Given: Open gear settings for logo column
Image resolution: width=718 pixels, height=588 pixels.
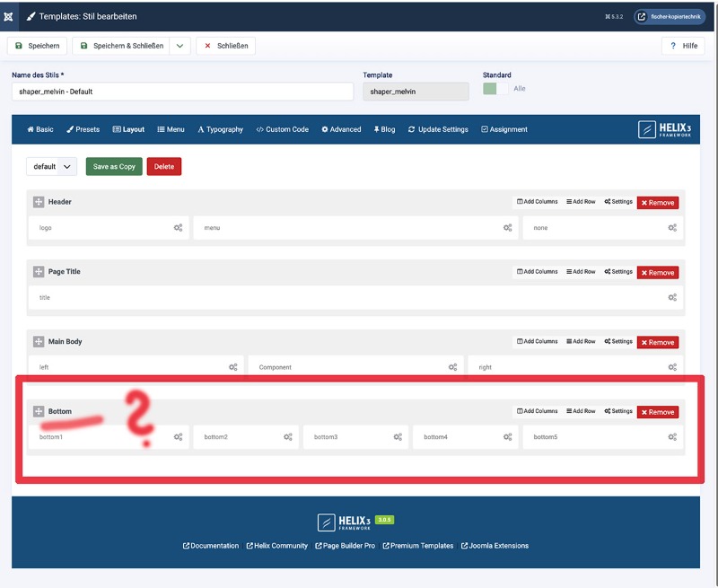Looking at the screenshot, I should [x=178, y=228].
